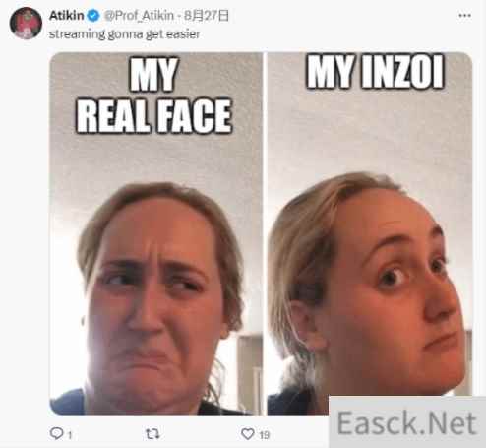Click the 8月27日 tweet date
This screenshot has width=486, height=448.
coord(206,16)
